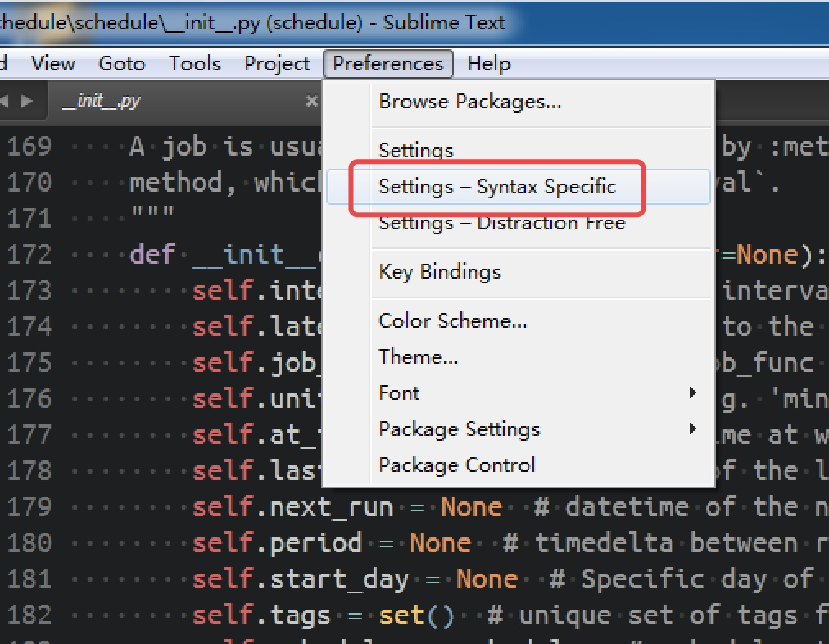Expand the Font submenu arrow
The image size is (829, 644).
692,392
